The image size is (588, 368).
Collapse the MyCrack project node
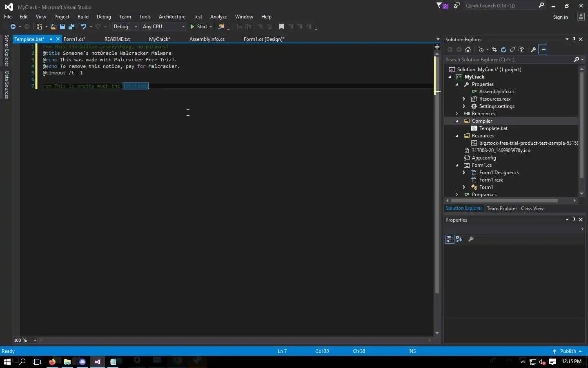[450, 77]
